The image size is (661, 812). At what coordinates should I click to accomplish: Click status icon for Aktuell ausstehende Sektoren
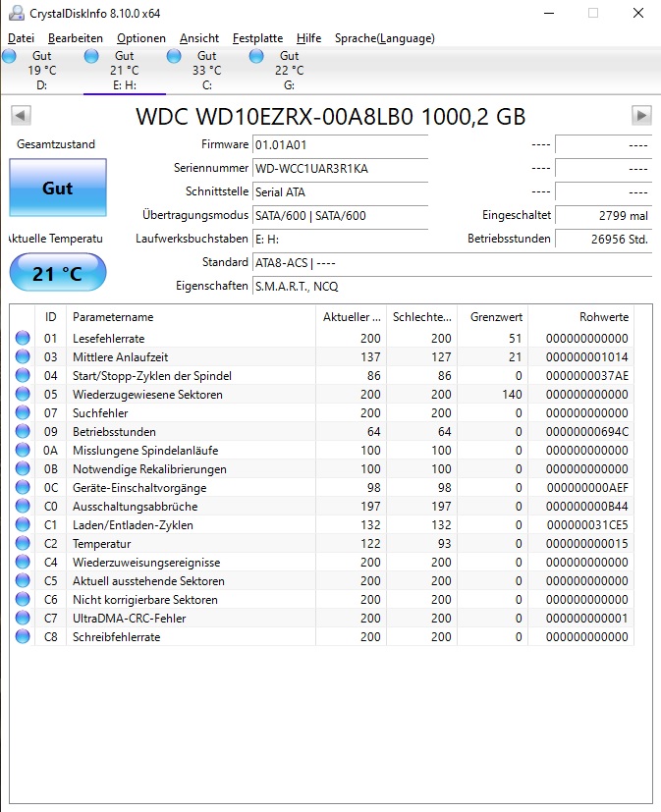coord(23,580)
